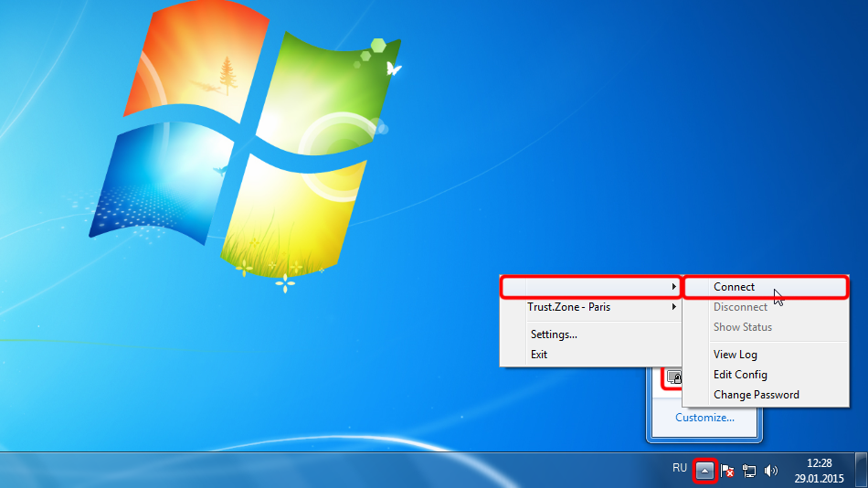The height and width of the screenshot is (488, 868).
Task: Open View Log from the submenu
Action: [x=735, y=355]
